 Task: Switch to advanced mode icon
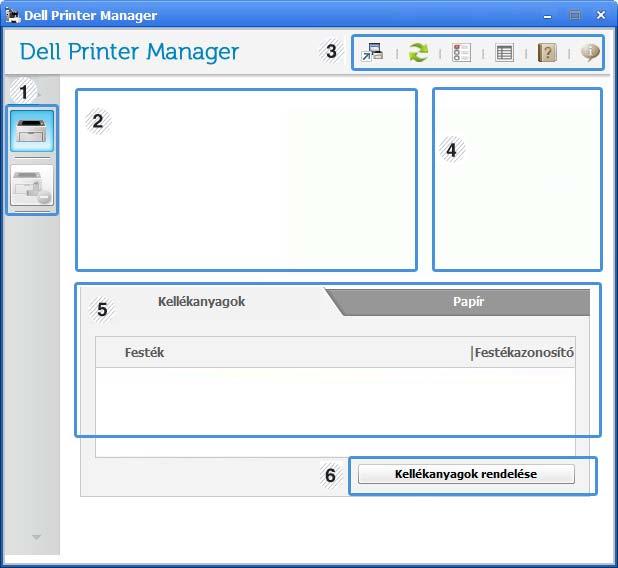pos(372,52)
